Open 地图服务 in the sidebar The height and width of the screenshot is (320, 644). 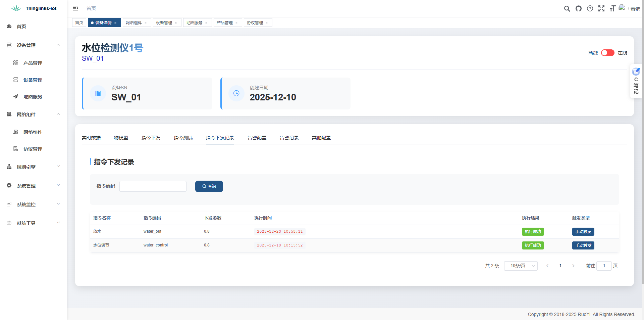[x=33, y=97]
